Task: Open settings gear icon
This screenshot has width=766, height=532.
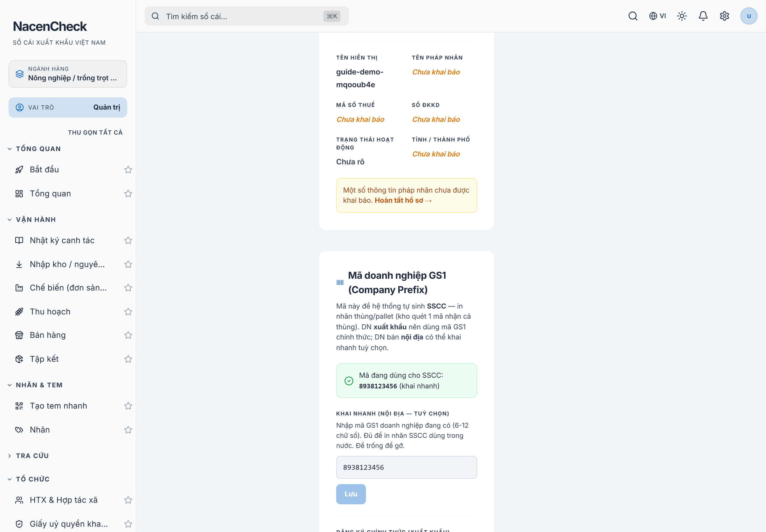Action: [724, 16]
